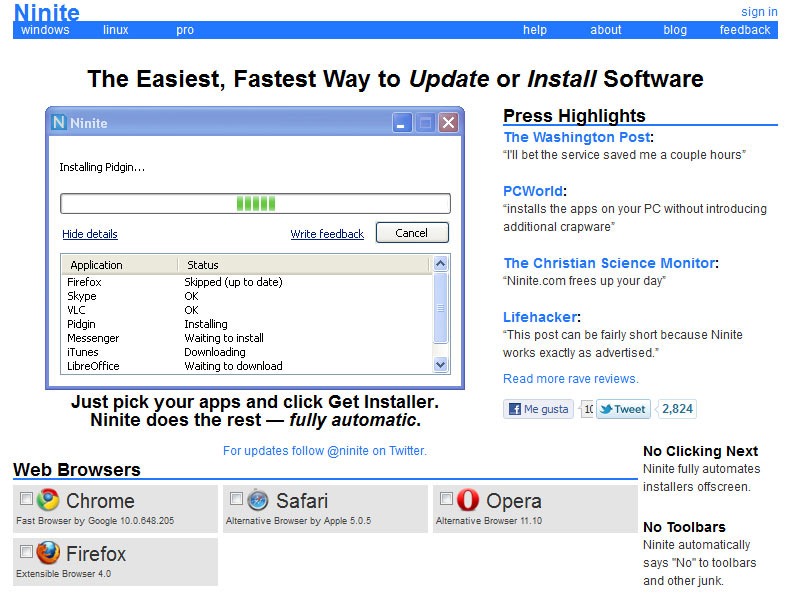Open the Read more rave reviews link
Screen dimensions: 797x593
(x=570, y=379)
